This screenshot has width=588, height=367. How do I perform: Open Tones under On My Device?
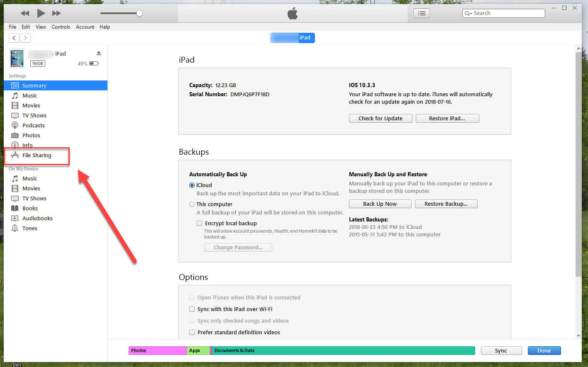[29, 228]
